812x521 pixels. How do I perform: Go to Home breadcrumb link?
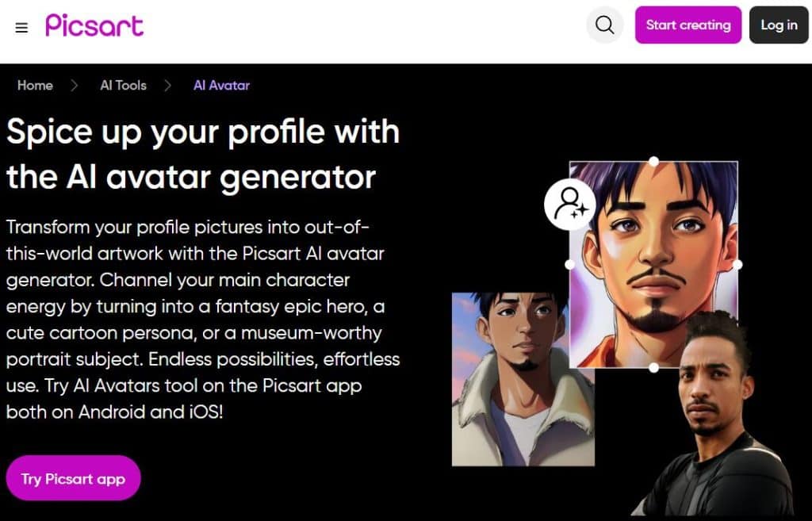[35, 86]
